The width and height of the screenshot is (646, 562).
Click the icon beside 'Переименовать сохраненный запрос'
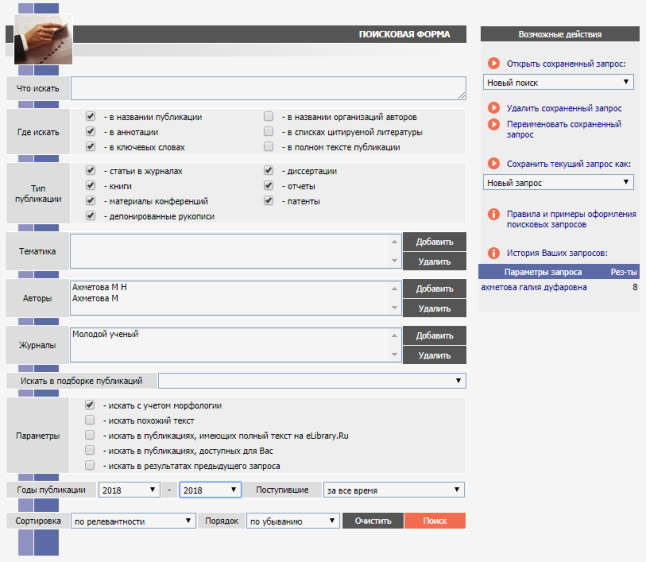[493, 125]
